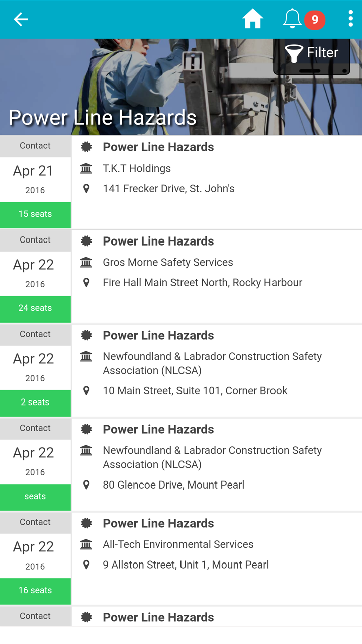The height and width of the screenshot is (644, 362).
Task: Select the 15 seats green badge
Action: pyautogui.click(x=35, y=214)
